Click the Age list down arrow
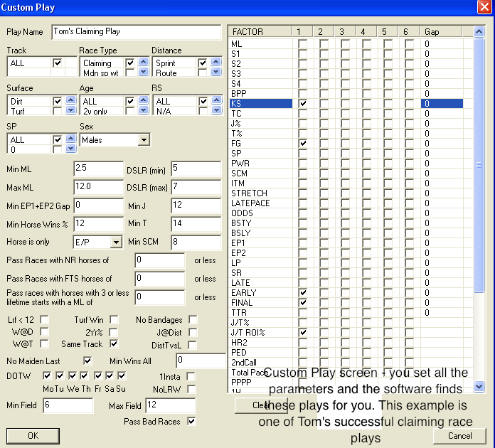This screenshot has width=495, height=448. coord(142,110)
